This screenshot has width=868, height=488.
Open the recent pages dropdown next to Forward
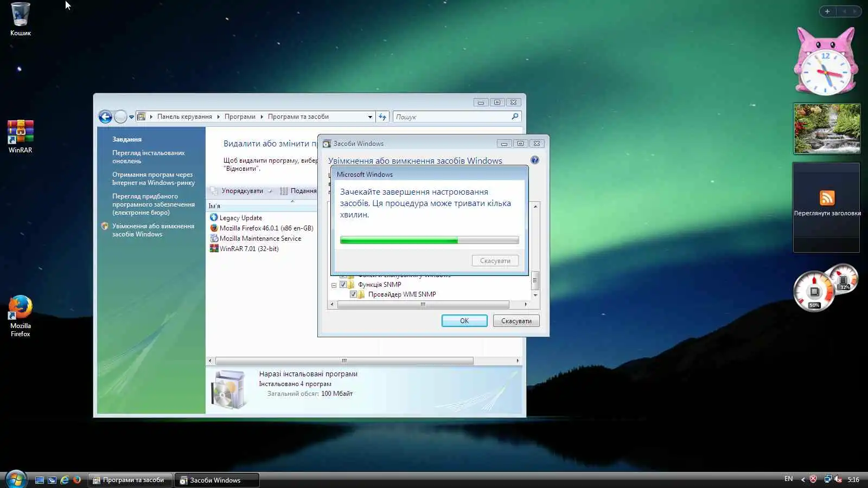(131, 117)
